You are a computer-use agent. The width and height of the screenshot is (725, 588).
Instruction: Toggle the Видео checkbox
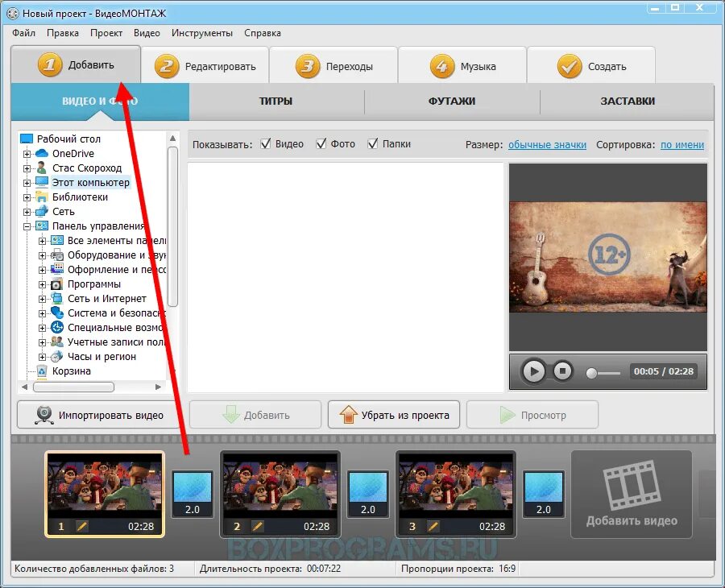pos(266,143)
